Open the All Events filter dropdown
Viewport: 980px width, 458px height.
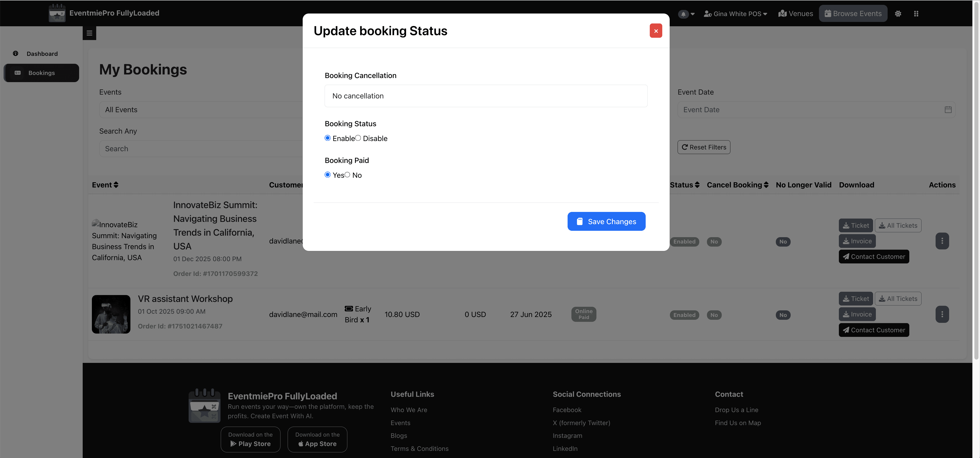201,109
